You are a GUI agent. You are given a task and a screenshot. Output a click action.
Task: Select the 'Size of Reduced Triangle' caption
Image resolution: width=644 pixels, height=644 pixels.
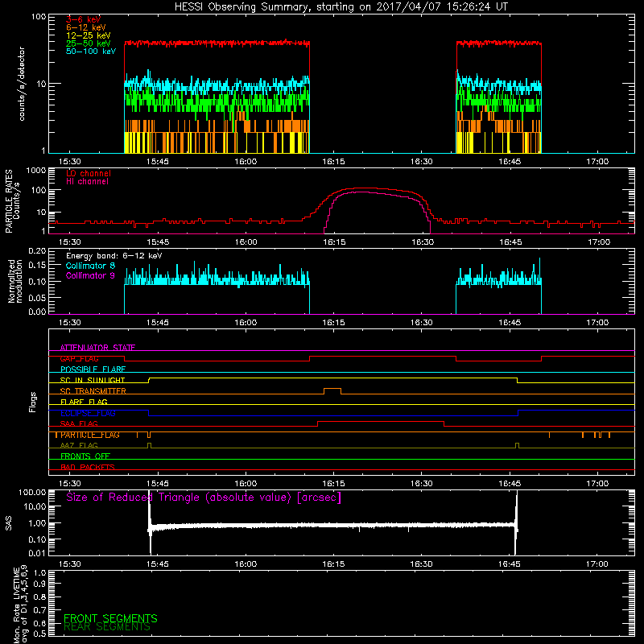coord(204,497)
